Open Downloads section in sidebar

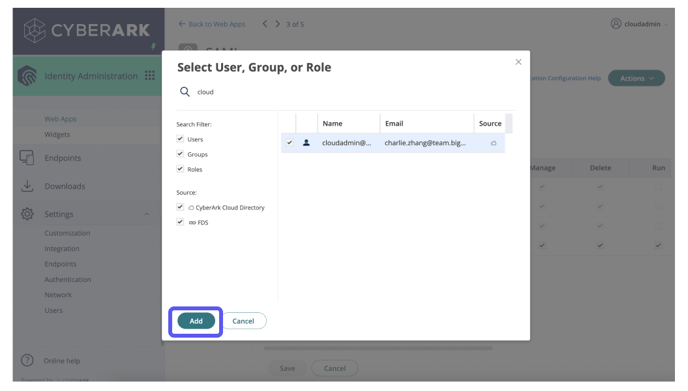tap(65, 186)
